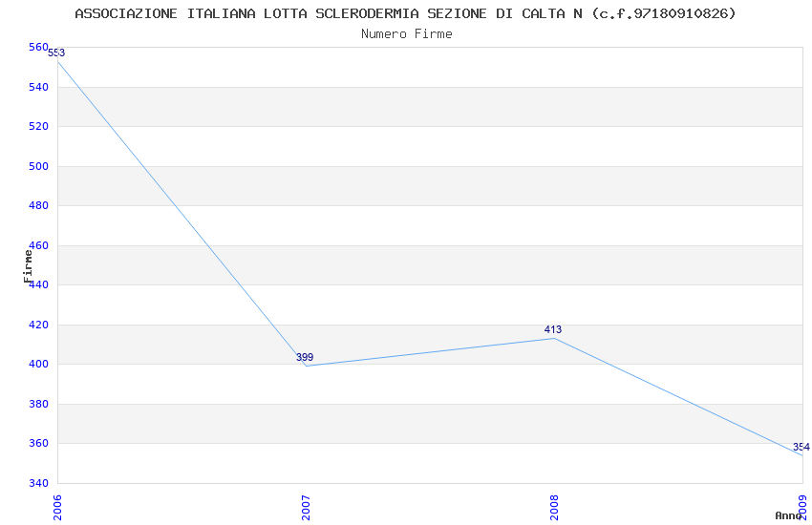Click the 2006 x-axis year label
This screenshot has width=812, height=525.
click(x=57, y=508)
